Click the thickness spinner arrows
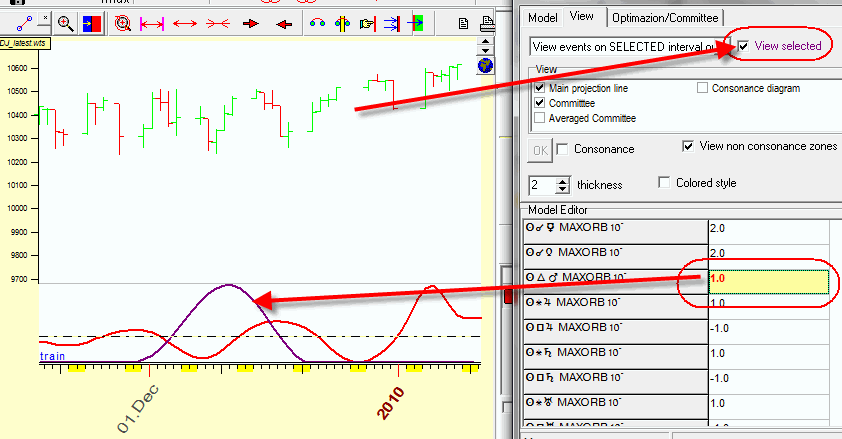842x439 pixels. point(562,185)
